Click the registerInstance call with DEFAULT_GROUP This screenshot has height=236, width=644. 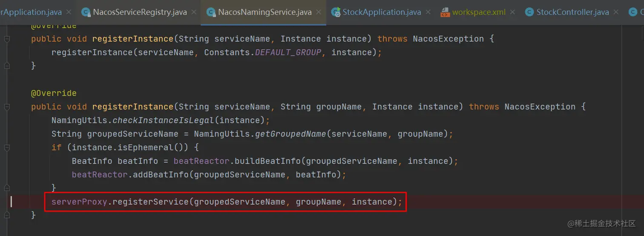click(92, 52)
